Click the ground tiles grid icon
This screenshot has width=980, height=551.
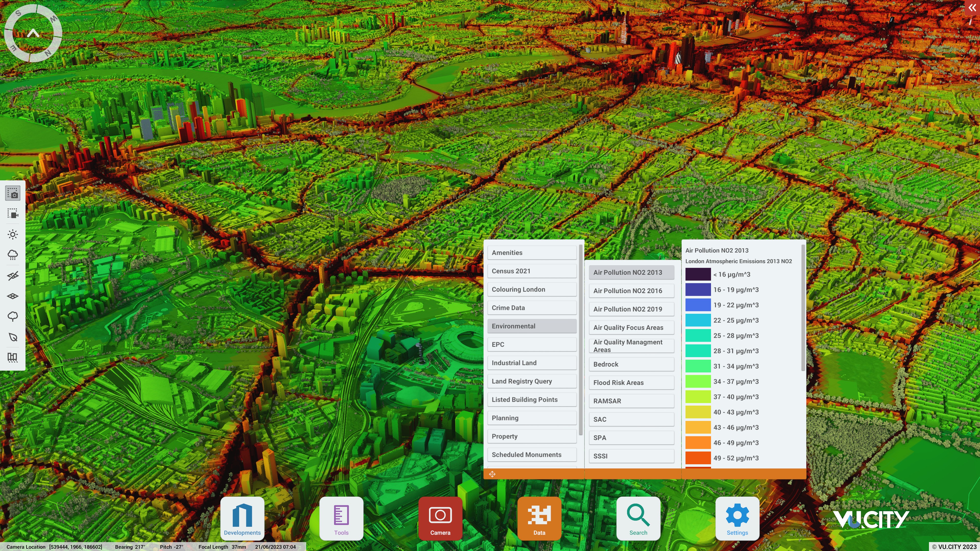point(13,296)
